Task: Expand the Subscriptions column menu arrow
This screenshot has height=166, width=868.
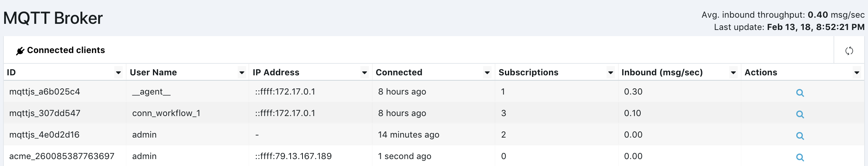Action: [611, 73]
